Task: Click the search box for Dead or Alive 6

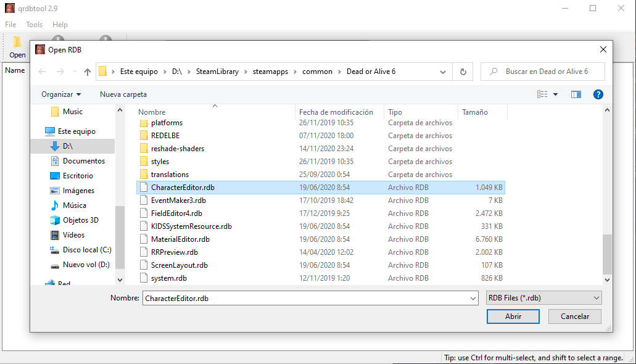Action: [x=543, y=72]
